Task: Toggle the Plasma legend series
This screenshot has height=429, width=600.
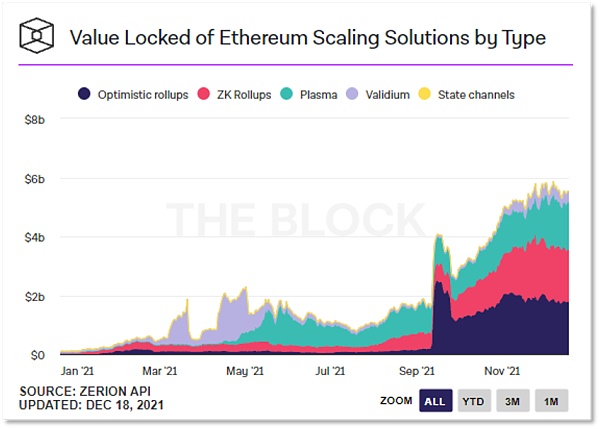Action: [308, 95]
